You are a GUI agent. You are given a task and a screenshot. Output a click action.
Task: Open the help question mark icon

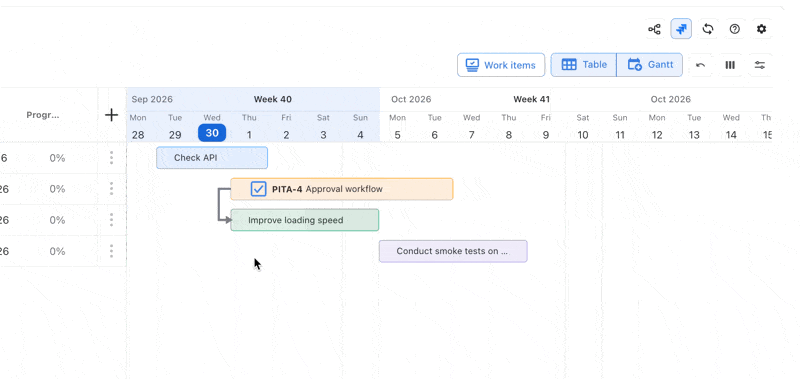pos(735,29)
